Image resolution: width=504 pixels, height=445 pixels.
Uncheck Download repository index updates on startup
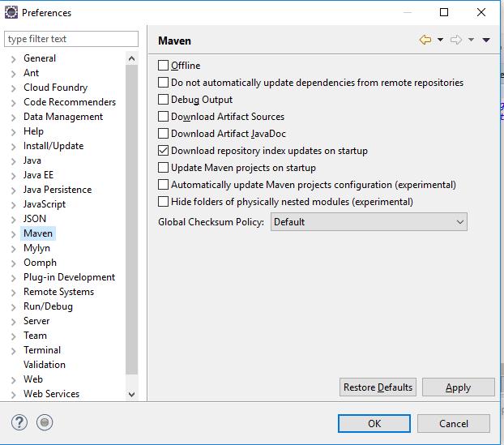[x=163, y=151]
